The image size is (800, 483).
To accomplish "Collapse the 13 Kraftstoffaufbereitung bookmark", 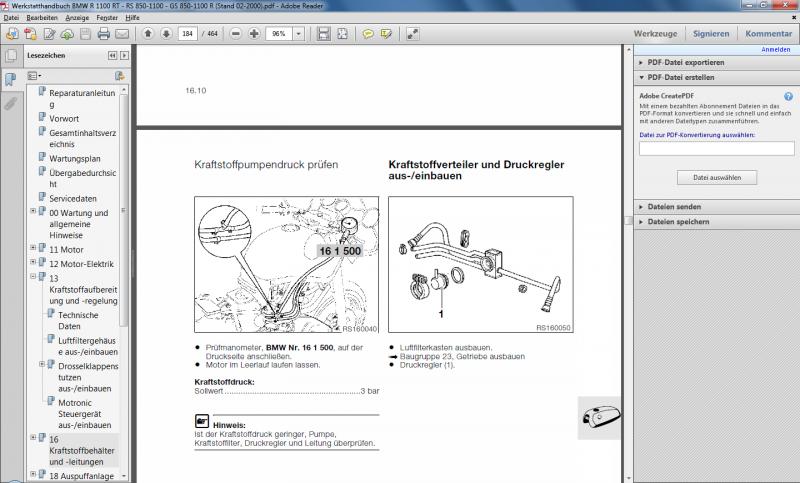I will (33, 277).
